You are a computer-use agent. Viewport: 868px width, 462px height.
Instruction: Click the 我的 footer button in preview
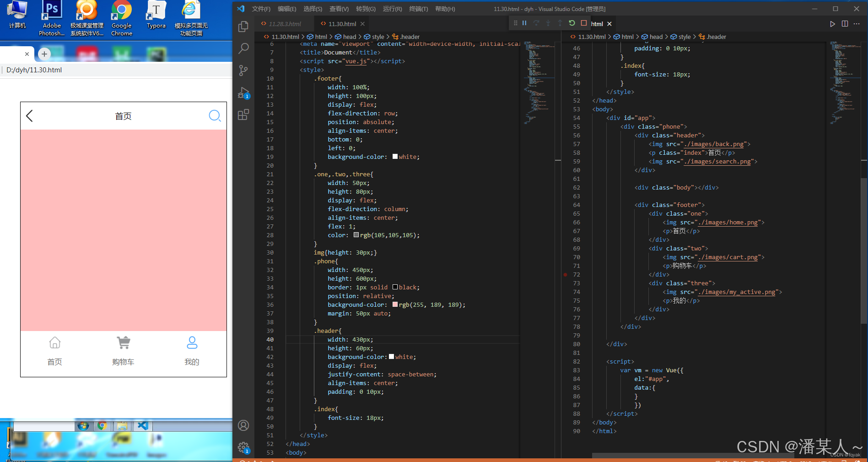click(192, 351)
